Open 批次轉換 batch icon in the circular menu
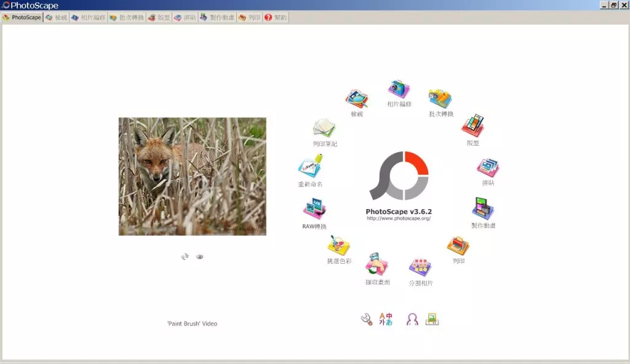The width and height of the screenshot is (630, 364). pos(441,98)
